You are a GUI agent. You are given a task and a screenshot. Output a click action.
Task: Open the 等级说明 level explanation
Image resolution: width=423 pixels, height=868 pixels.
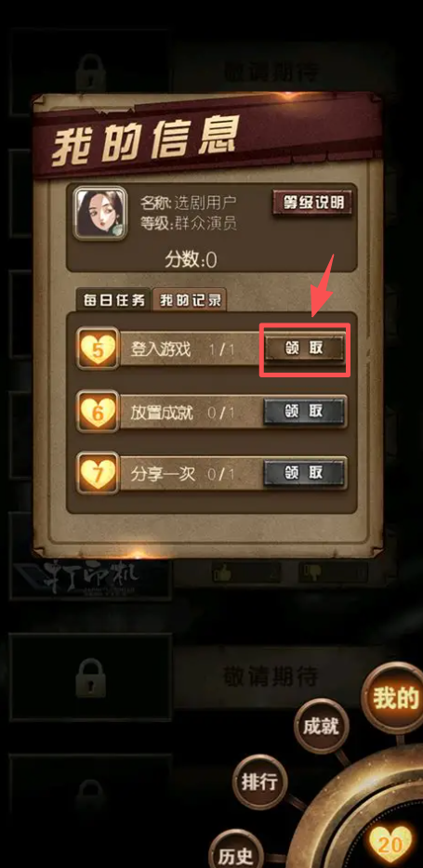(312, 203)
